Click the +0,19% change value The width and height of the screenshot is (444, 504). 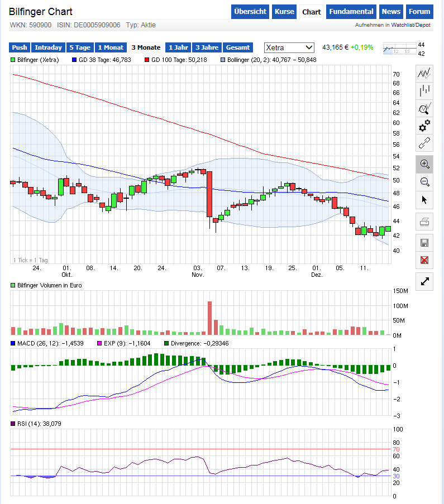tap(362, 47)
